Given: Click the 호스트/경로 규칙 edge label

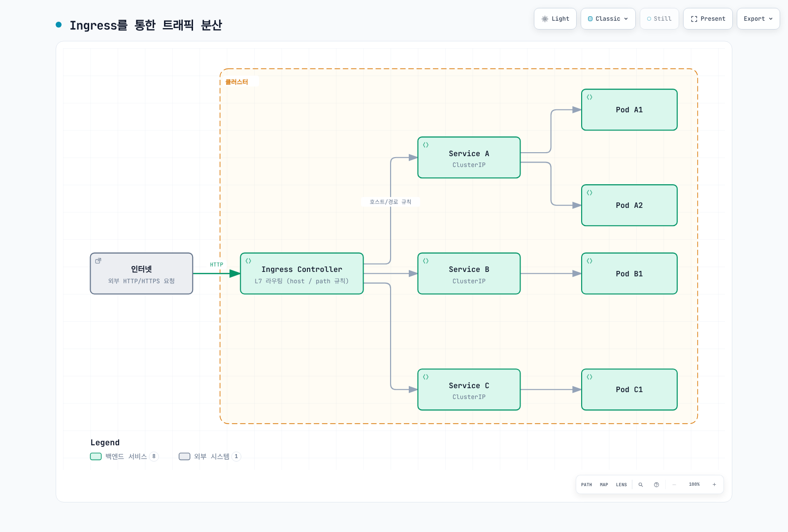Looking at the screenshot, I should tap(391, 202).
